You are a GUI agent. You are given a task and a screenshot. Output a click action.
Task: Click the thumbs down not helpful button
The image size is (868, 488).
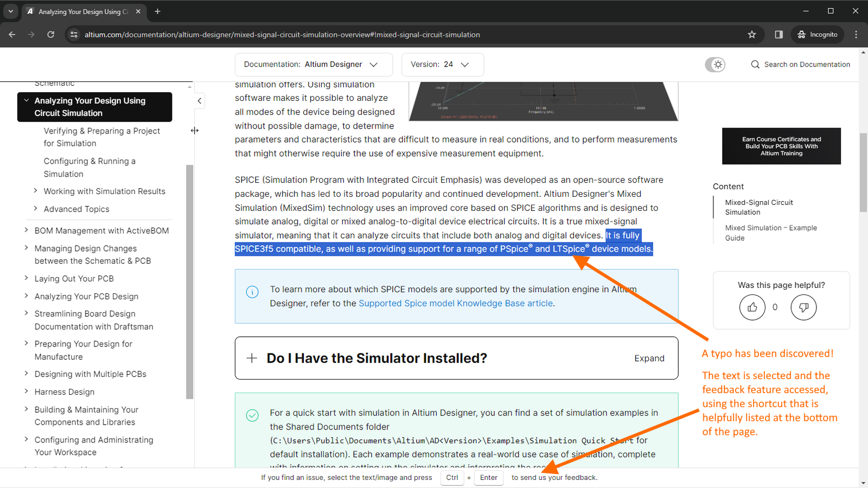[803, 307]
